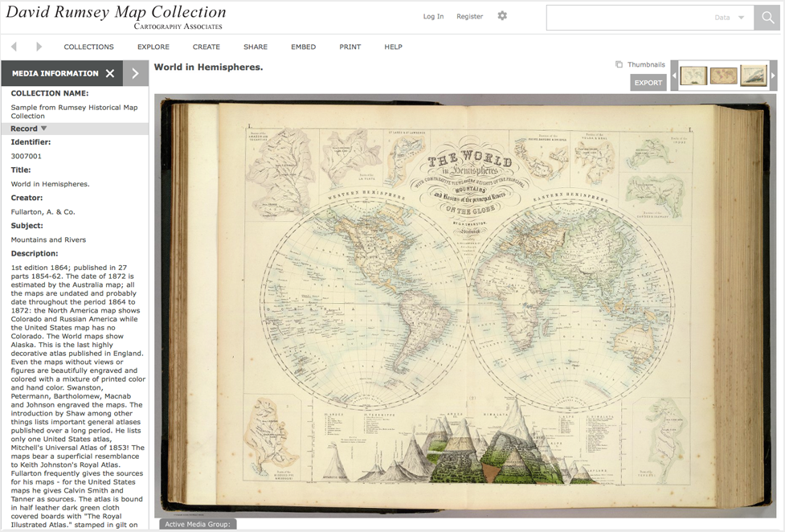Open the Collections menu
This screenshot has height=532, width=785.
click(88, 47)
